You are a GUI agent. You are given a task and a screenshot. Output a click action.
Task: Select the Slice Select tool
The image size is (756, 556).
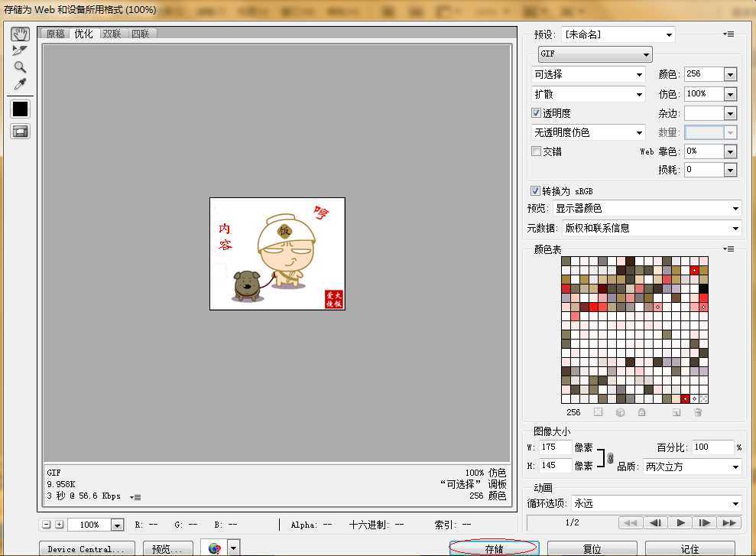coord(20,50)
